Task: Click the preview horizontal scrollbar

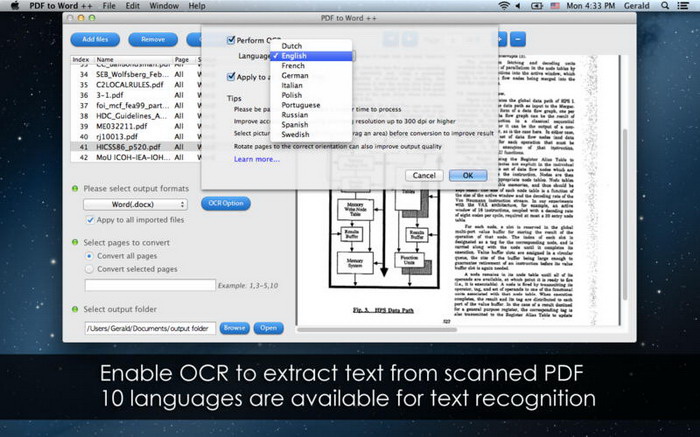Action: tap(377, 330)
